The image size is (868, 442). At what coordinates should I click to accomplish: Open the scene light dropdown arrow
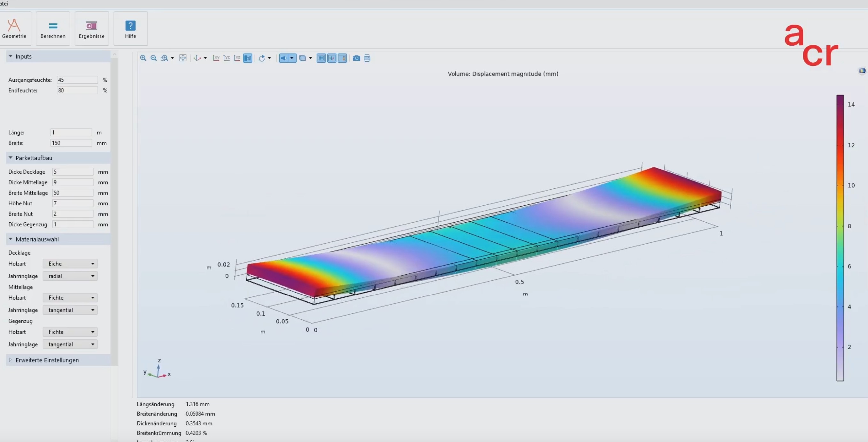292,58
